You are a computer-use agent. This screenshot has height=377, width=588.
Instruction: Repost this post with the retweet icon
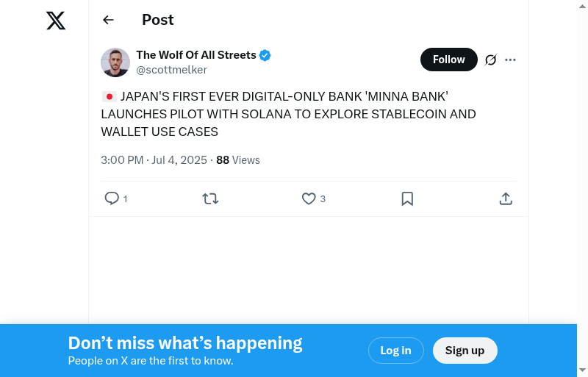(x=210, y=198)
